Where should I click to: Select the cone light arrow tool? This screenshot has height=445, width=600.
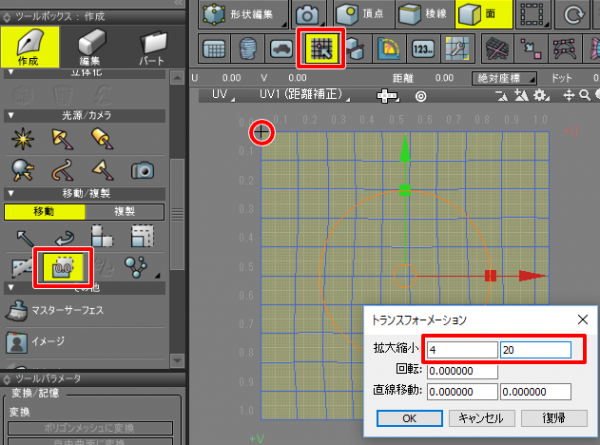pos(102,170)
